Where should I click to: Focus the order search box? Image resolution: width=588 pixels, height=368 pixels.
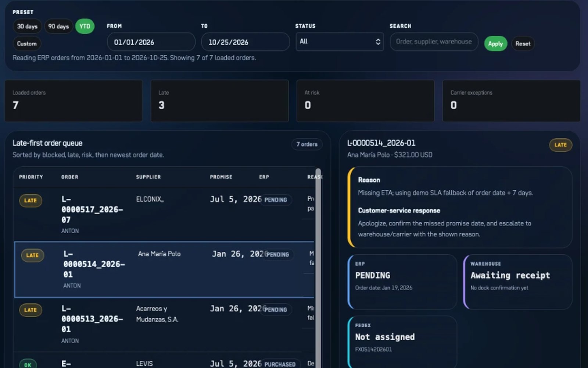coord(434,42)
